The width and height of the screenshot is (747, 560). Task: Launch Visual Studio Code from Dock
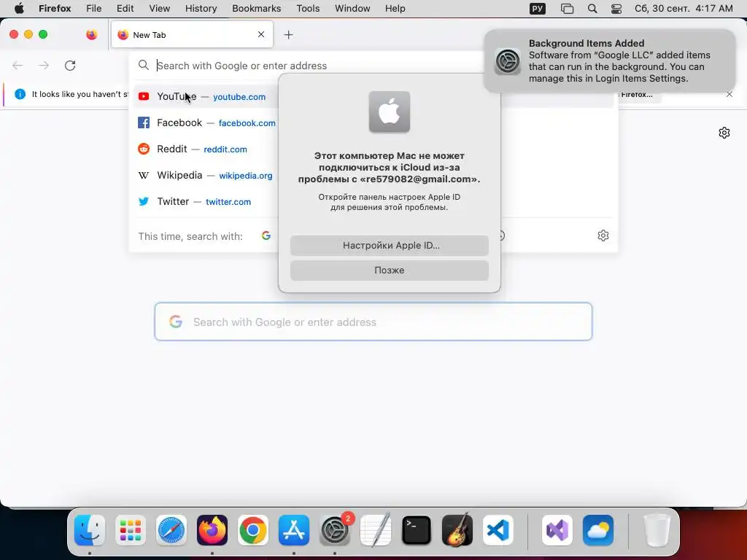[x=498, y=530]
